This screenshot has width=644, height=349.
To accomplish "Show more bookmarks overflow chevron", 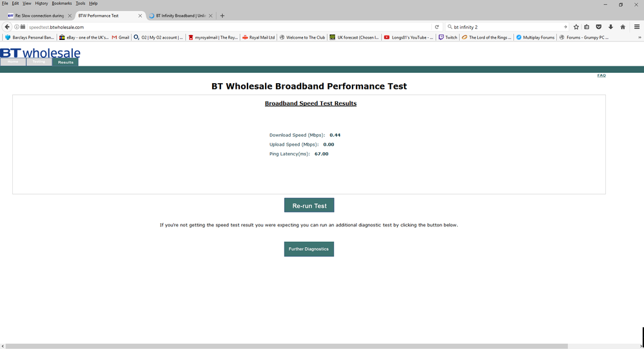I will (639, 37).
